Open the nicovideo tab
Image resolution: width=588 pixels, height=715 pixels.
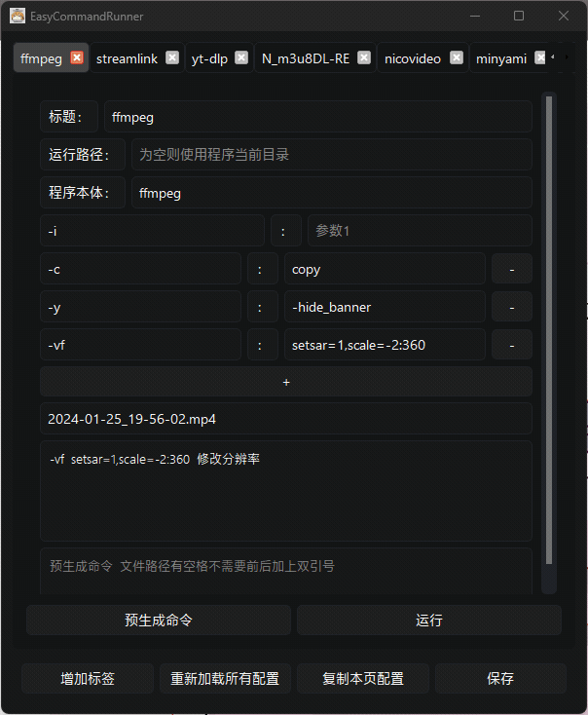(x=413, y=58)
